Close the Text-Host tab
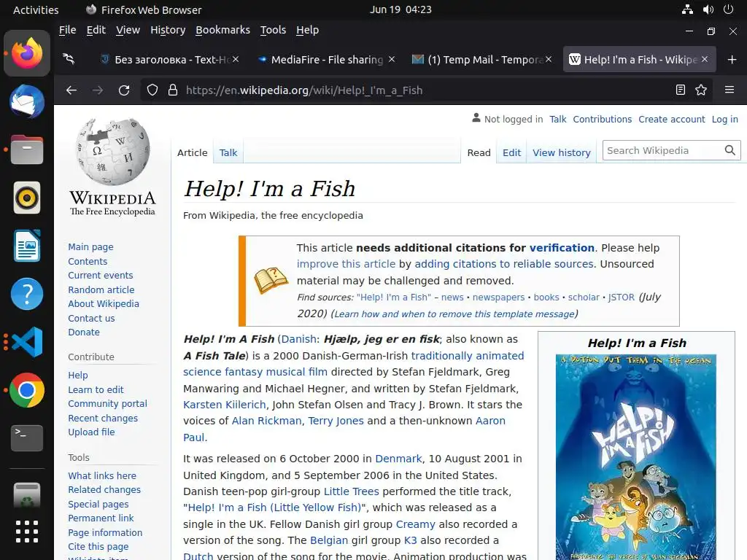This screenshot has height=560, width=747. tap(236, 59)
